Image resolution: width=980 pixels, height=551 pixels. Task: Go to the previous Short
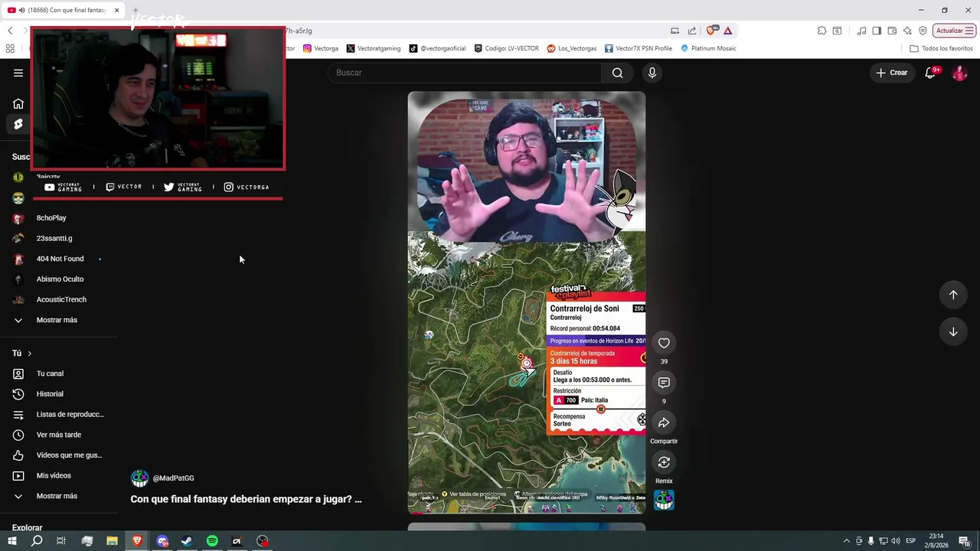click(x=953, y=295)
